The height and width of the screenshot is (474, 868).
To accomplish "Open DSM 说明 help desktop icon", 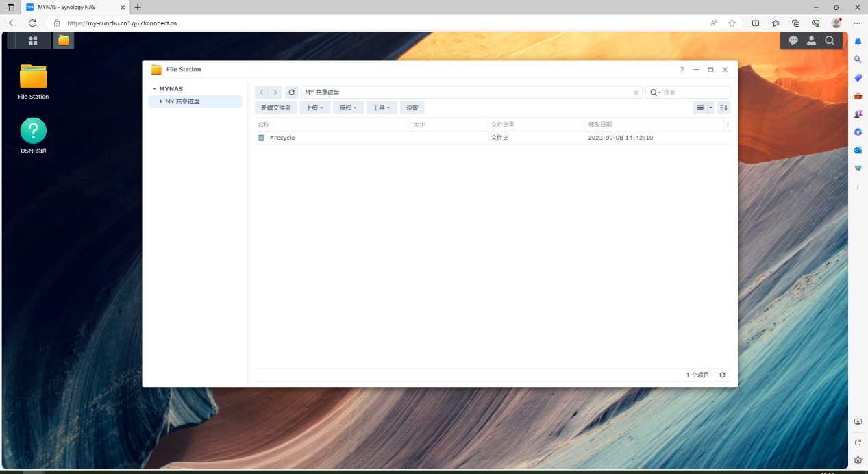I will tap(34, 131).
